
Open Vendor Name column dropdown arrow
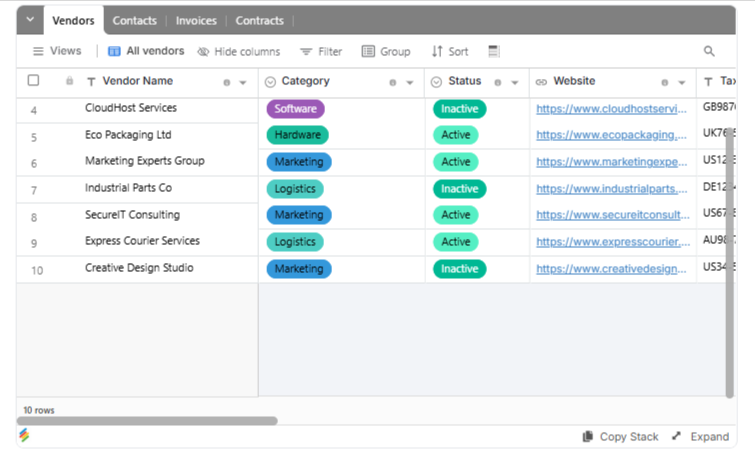[243, 83]
